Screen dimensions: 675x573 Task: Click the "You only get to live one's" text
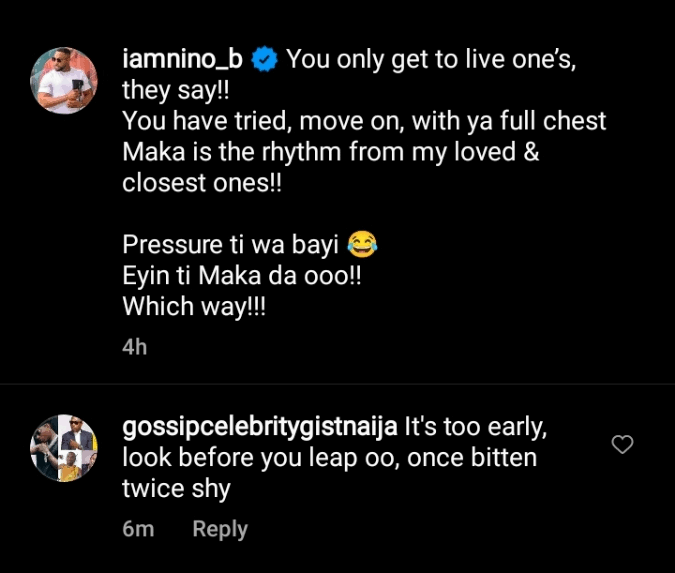point(431,60)
